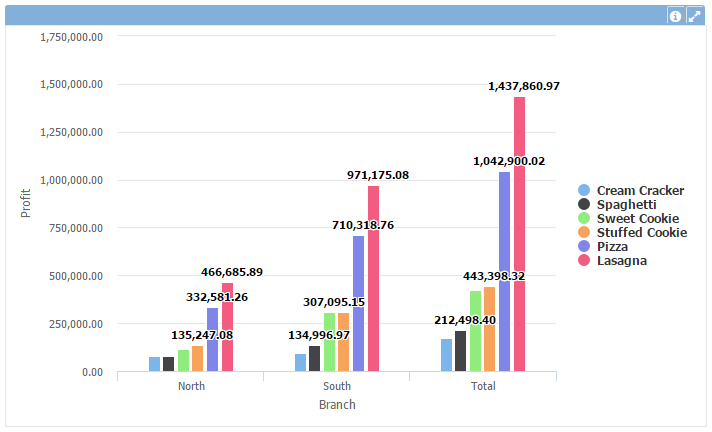
Task: Expand the chart to fullscreen
Action: pos(694,16)
